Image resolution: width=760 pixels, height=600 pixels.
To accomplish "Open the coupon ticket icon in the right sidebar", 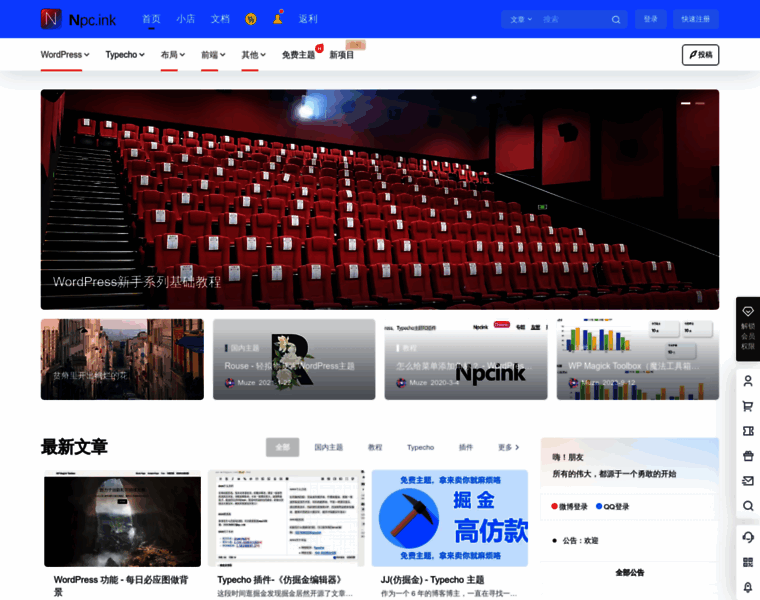I will pos(748,431).
